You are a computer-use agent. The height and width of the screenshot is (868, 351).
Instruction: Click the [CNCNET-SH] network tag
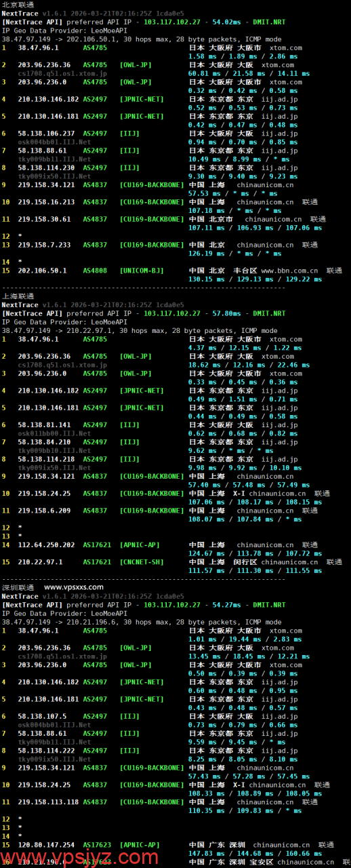pos(142,562)
